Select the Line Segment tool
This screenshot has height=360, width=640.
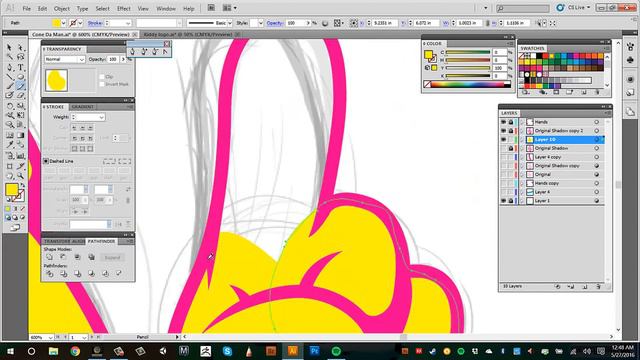tap(9, 77)
